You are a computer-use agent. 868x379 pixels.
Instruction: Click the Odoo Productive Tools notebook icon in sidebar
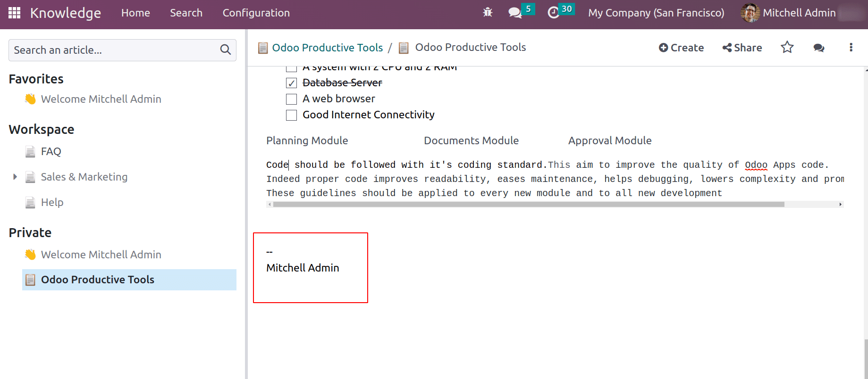[30, 280]
